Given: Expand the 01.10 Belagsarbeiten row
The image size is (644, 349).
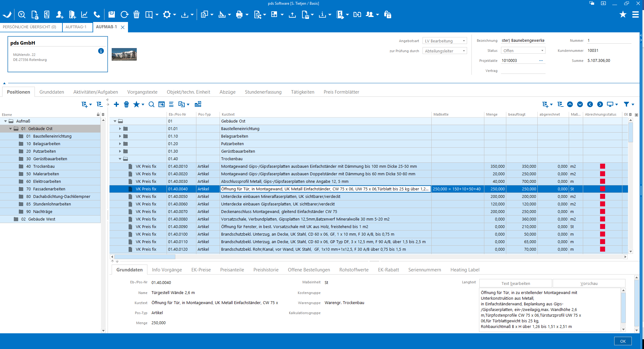Looking at the screenshot, I should 120,136.
